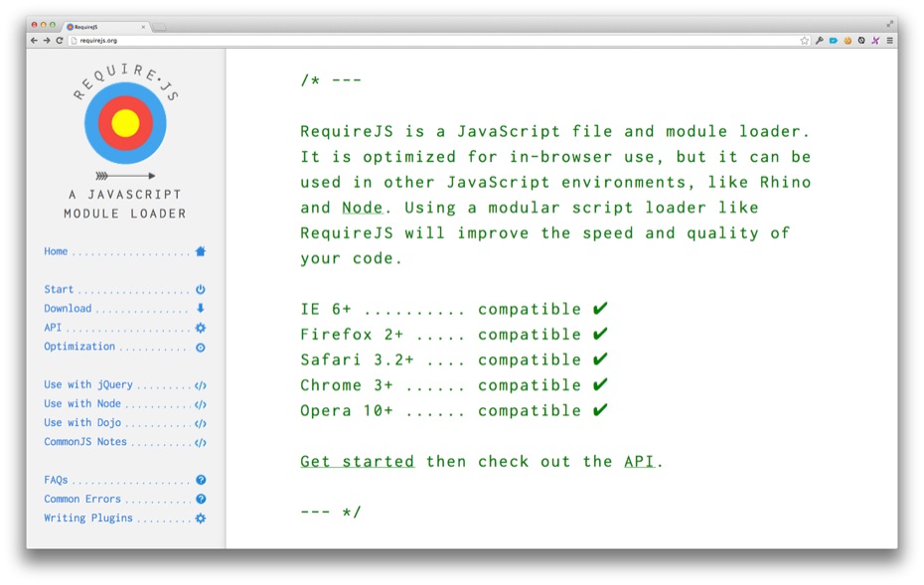
Task: Click the blue tag extension icon
Action: point(834,41)
